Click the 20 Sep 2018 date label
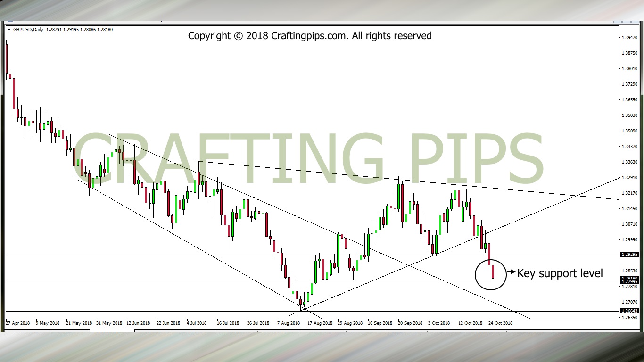This screenshot has width=644, height=362. coord(410,323)
